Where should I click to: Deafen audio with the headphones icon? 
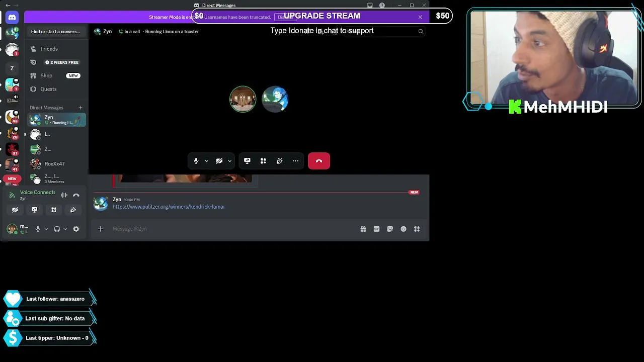point(57,229)
